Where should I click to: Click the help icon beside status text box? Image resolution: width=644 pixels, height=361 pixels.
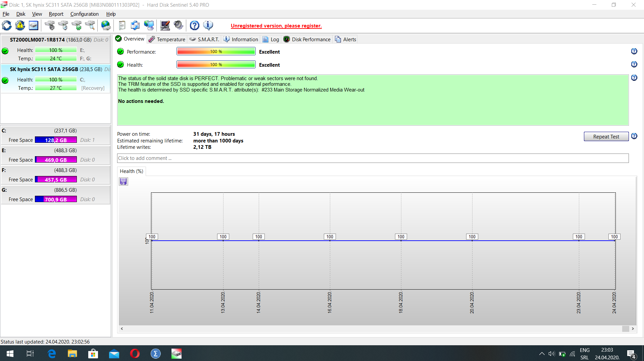click(634, 78)
